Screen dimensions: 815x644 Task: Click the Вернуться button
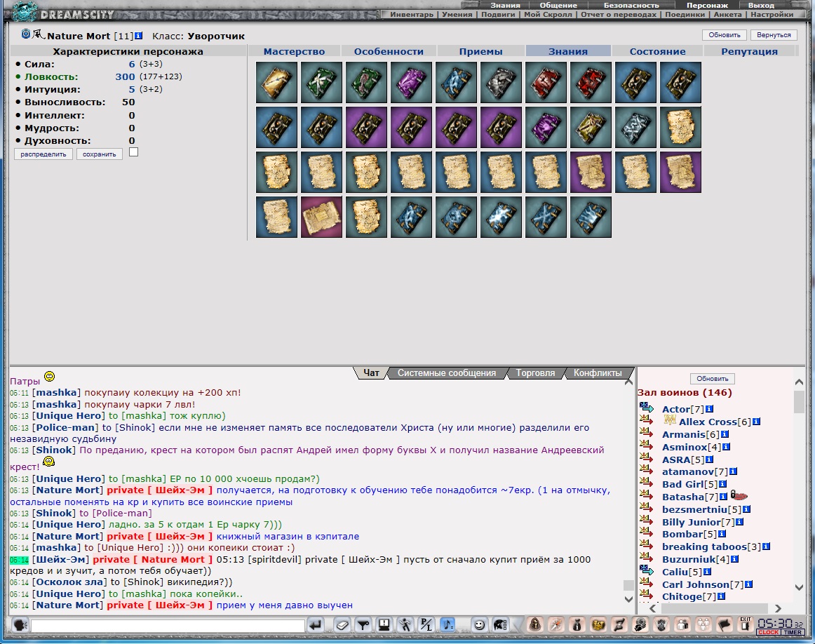coord(774,35)
